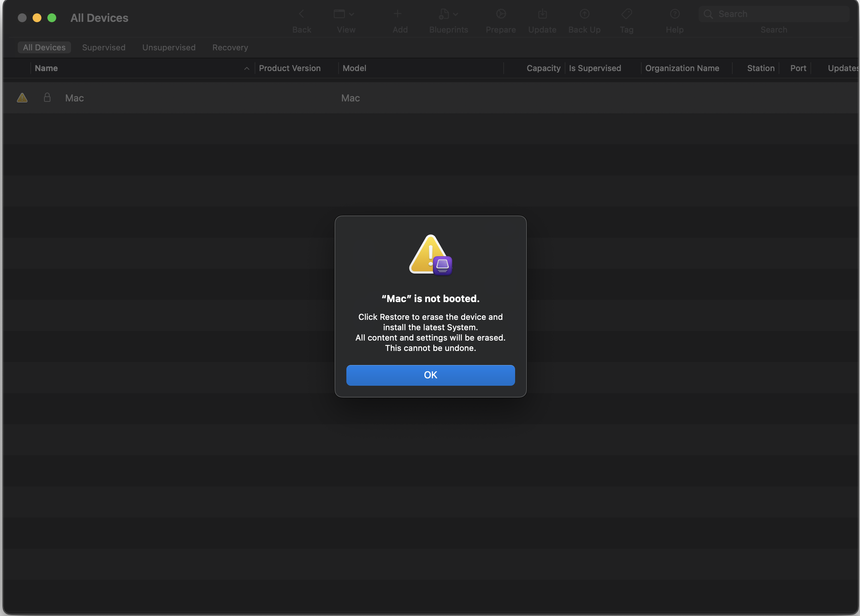Switch to the Supervised tab
860x616 pixels.
click(104, 47)
